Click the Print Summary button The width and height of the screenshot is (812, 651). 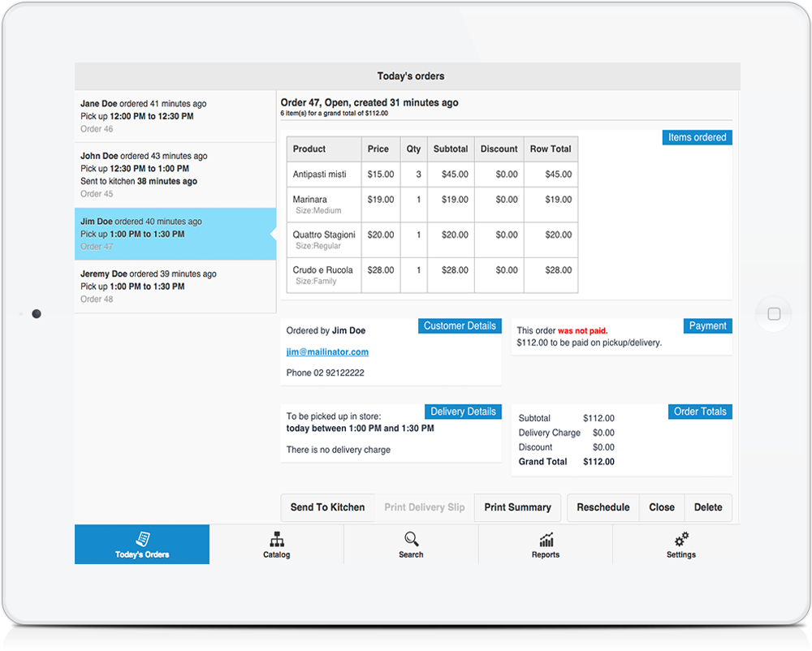click(x=517, y=507)
